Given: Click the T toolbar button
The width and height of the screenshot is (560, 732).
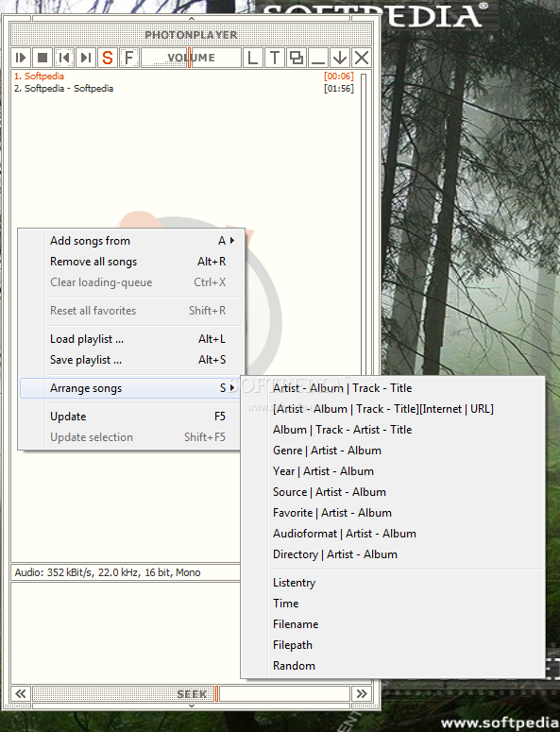Looking at the screenshot, I should pos(275,58).
